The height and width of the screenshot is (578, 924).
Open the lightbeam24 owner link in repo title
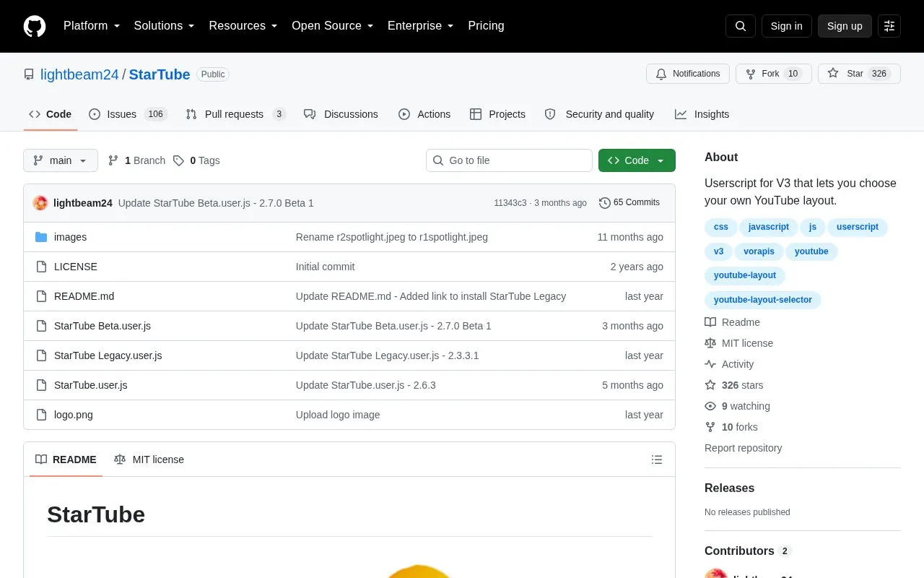(79, 74)
